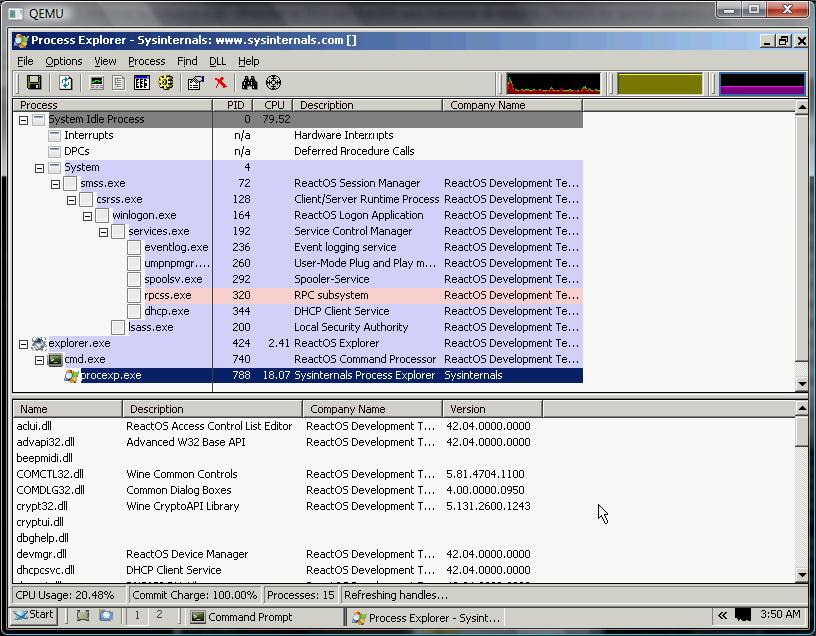This screenshot has width=816, height=636.
Task: Open Properties toolbar icon
Action: pos(196,83)
